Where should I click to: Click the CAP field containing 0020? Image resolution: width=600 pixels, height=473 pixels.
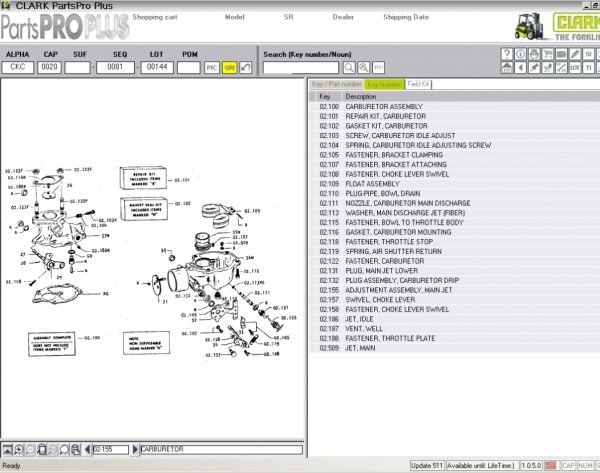[49, 67]
